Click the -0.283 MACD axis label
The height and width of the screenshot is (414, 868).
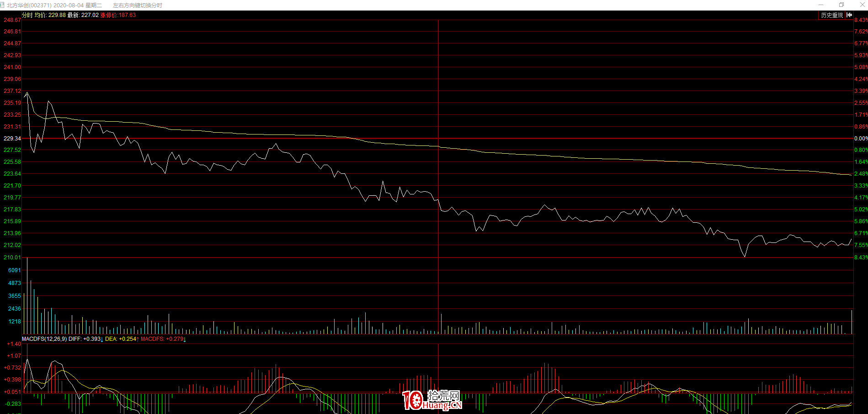(13, 404)
